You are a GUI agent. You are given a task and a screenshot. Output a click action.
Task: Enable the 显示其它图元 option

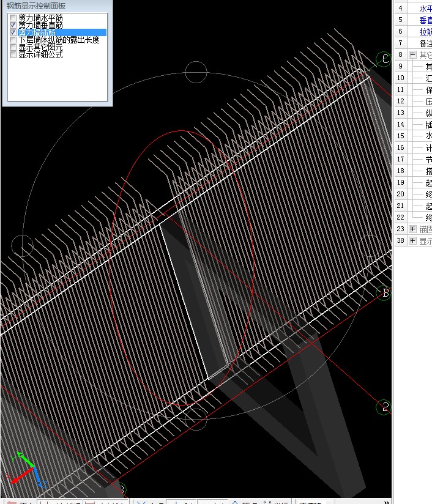[13, 47]
